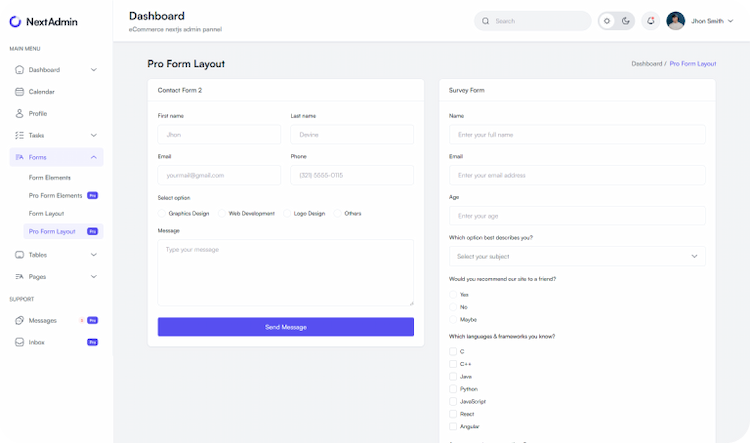Viewport: 750px width, 443px height.
Task: Open the notification bell icon
Action: tap(651, 21)
